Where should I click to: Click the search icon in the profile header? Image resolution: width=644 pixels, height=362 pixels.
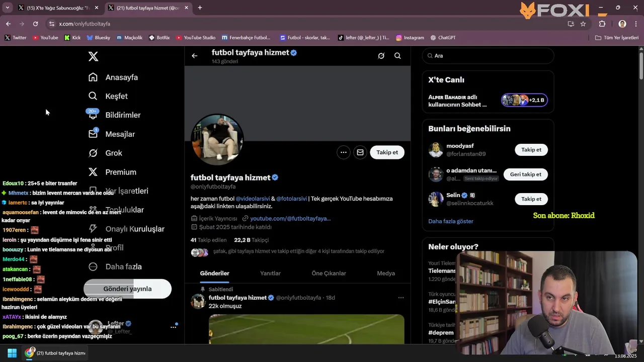tap(397, 56)
